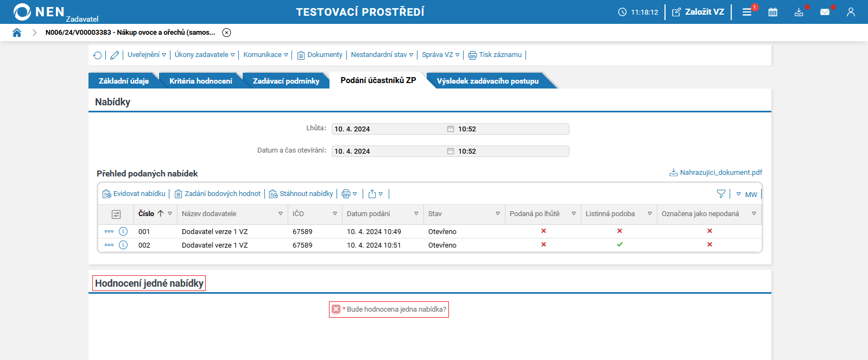Open the info icon for offer 001
This screenshot has width=868, height=360.
(123, 231)
